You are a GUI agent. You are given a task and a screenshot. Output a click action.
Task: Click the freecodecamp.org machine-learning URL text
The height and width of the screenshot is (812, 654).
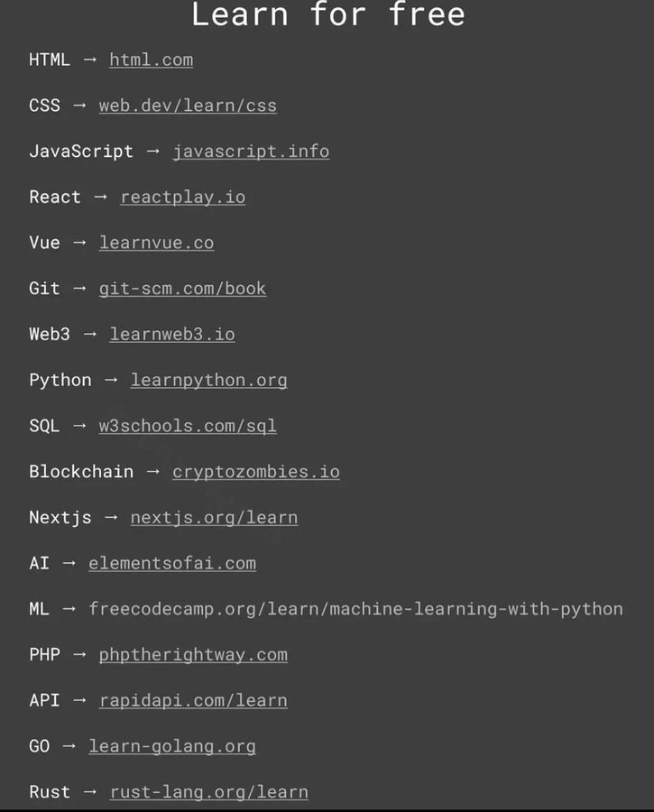pos(355,610)
